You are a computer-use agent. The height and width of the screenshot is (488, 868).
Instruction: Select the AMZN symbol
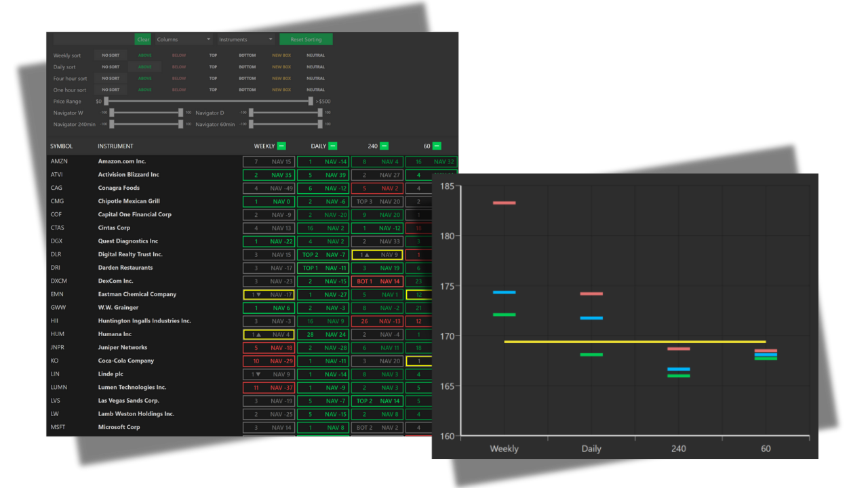pyautogui.click(x=59, y=161)
